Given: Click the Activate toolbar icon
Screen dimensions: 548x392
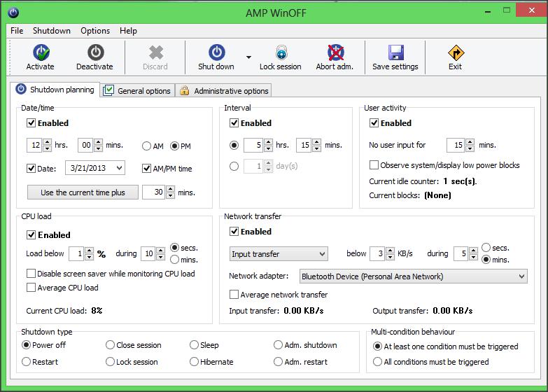Looking at the screenshot, I should tap(41, 52).
